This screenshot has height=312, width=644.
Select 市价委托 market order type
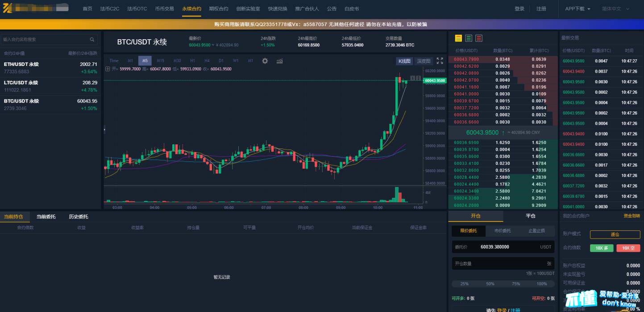[503, 231]
